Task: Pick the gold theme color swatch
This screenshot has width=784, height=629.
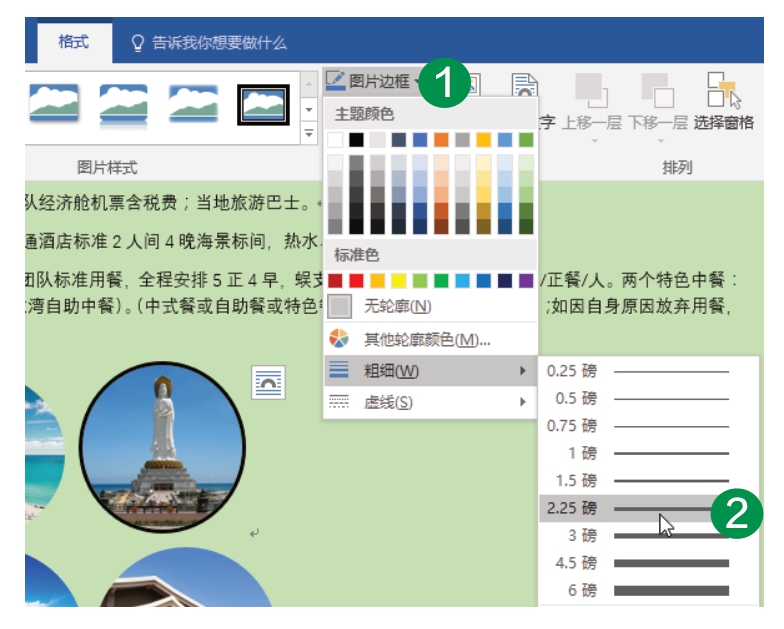Action: pyautogui.click(x=484, y=140)
